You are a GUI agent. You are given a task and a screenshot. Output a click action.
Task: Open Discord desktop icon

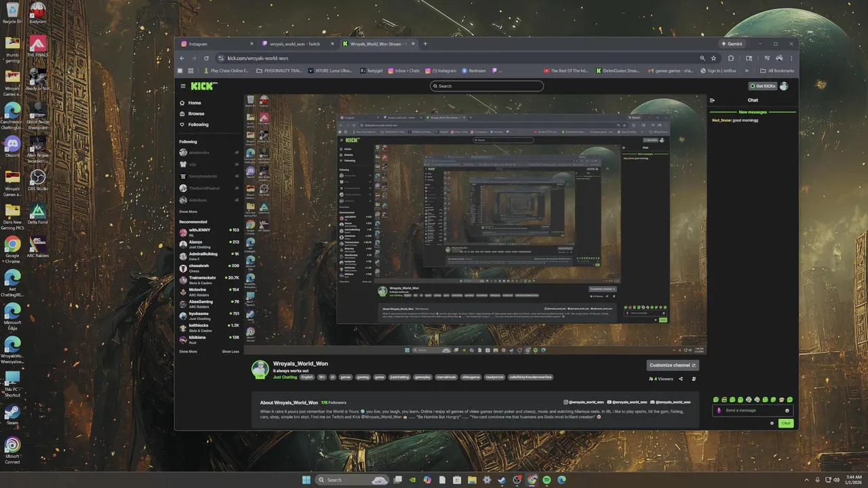tap(12, 146)
